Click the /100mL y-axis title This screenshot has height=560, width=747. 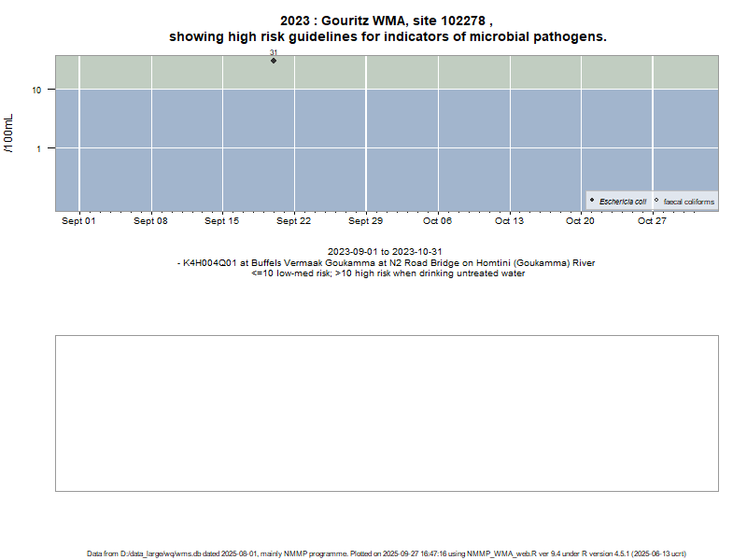pos(9,133)
